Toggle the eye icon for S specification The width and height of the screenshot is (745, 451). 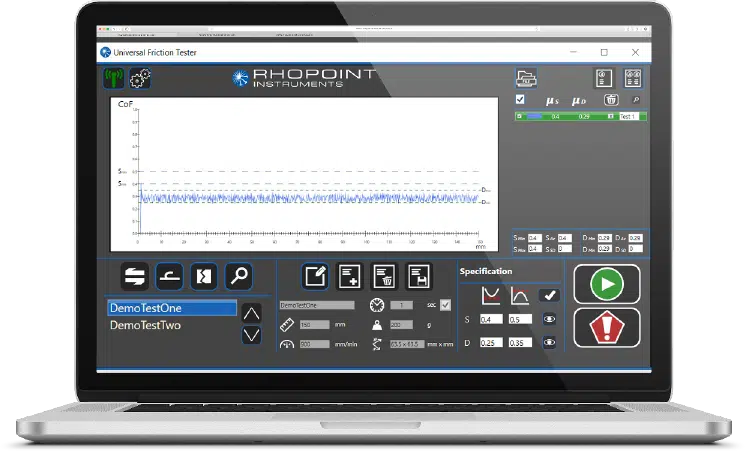[548, 319]
